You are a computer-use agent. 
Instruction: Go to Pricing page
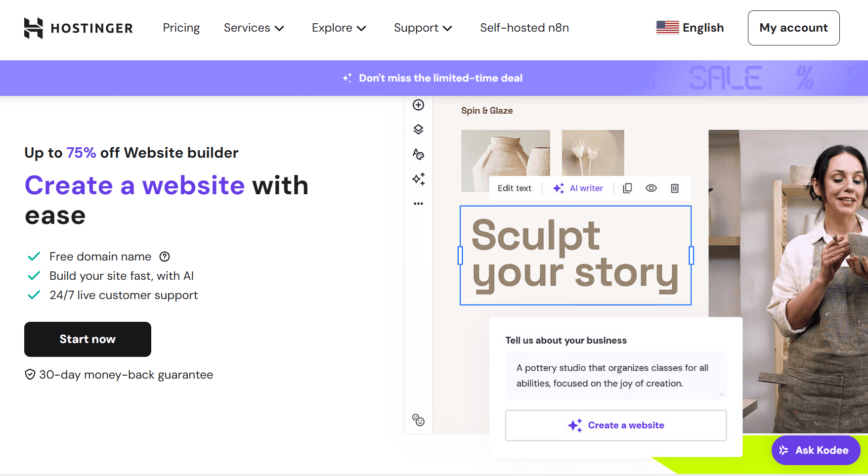[x=181, y=28]
